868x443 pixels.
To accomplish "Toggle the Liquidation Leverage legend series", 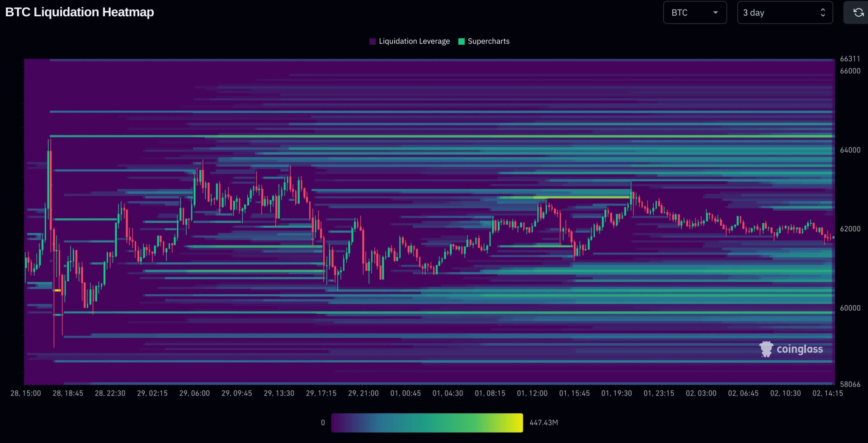I will pos(410,42).
